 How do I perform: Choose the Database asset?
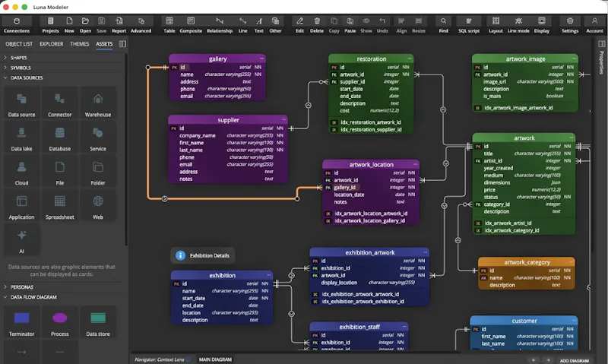[60, 138]
